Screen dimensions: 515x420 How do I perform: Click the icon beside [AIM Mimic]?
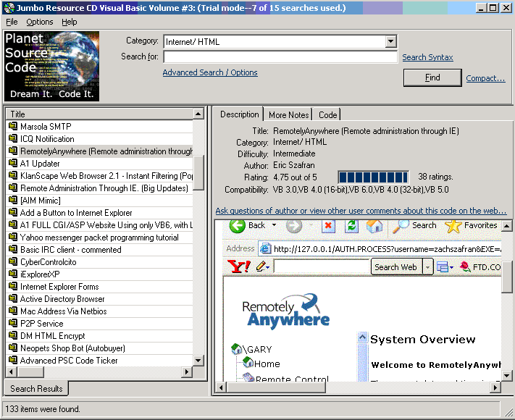[x=13, y=200]
